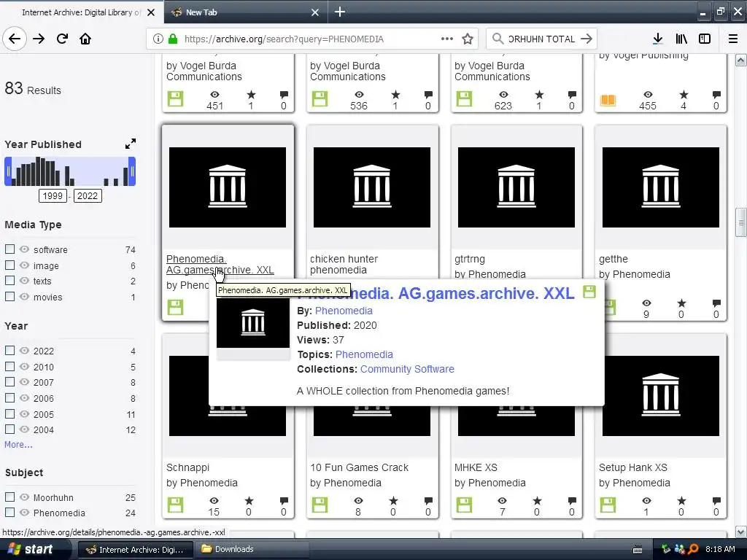The height and width of the screenshot is (560, 747).
Task: Open a new tab with plus button
Action: tap(340, 12)
